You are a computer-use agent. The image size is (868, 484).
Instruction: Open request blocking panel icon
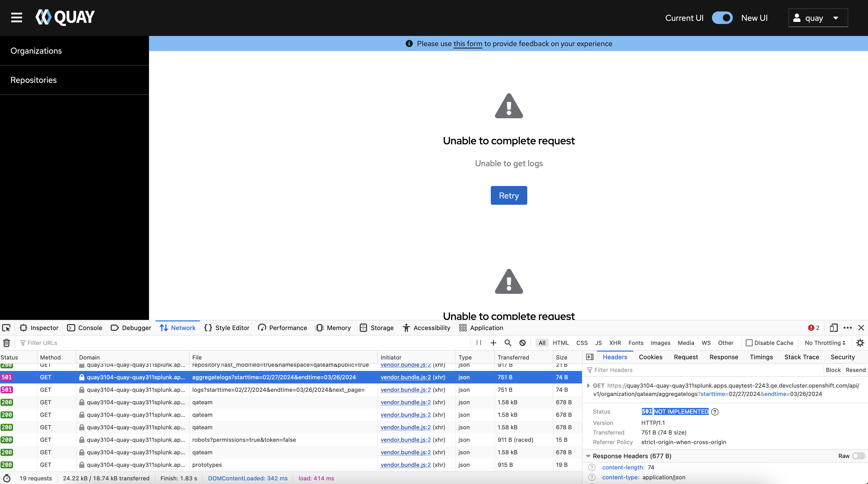pos(523,343)
